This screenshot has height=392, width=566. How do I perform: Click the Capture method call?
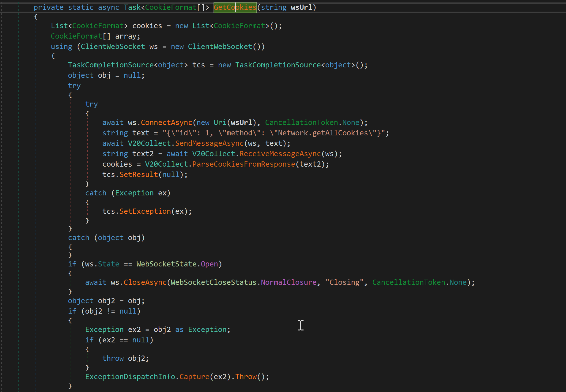point(194,377)
